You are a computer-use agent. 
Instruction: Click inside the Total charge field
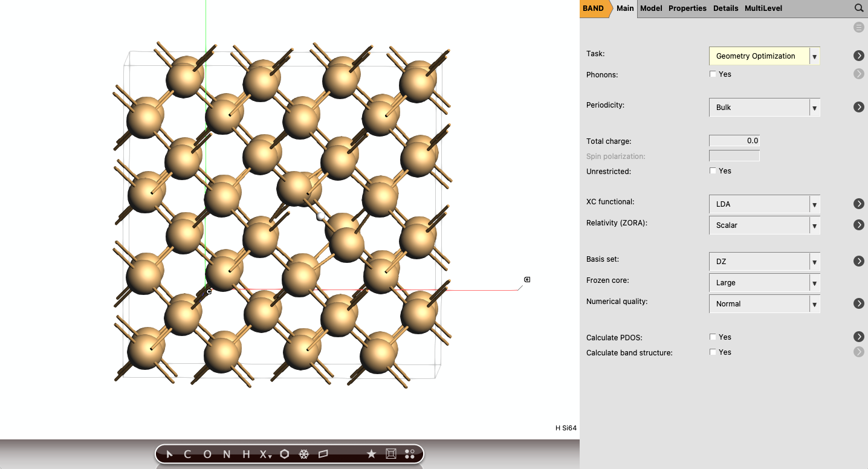tap(734, 140)
